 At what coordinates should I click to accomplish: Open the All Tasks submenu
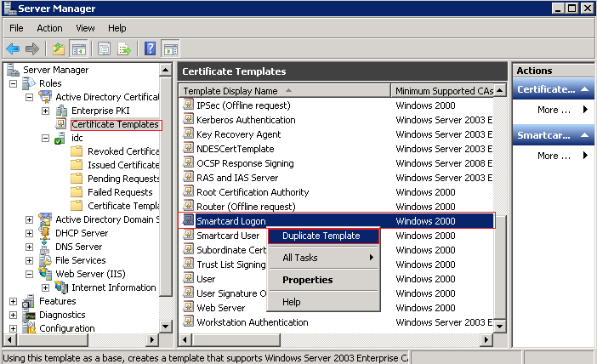coord(324,258)
